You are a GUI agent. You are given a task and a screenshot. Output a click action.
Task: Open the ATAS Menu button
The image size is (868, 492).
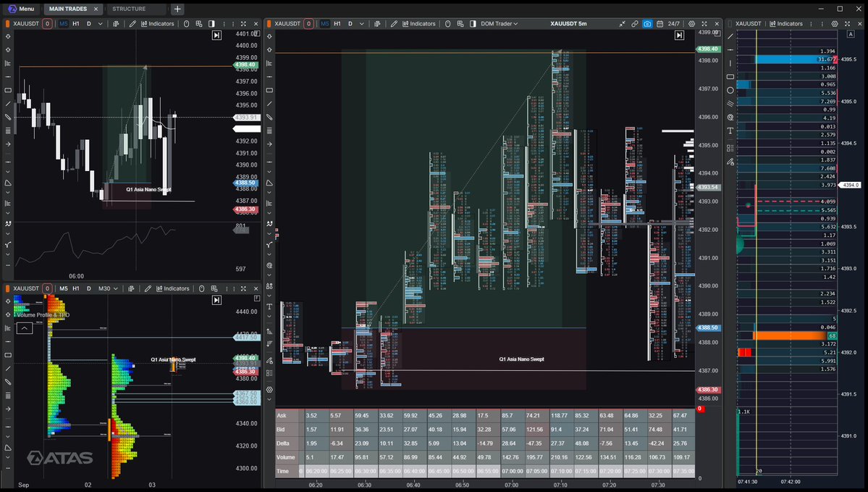pos(21,9)
